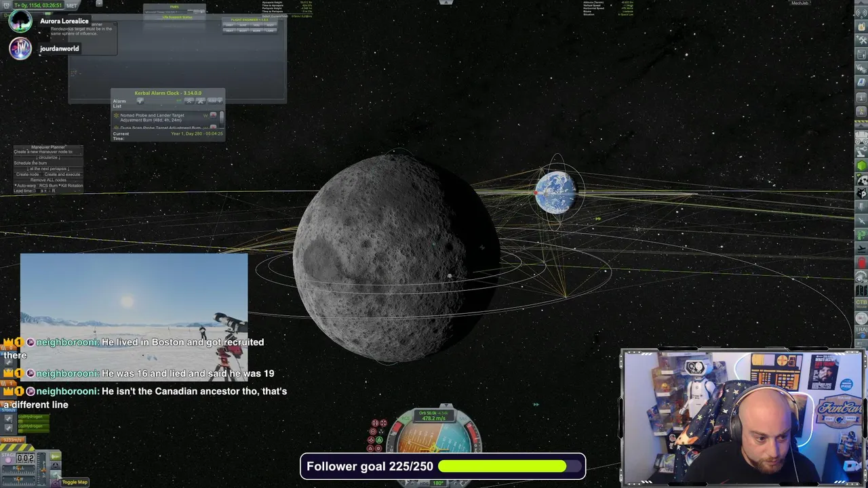This screenshot has height=488, width=868.
Task: Click the green cube icon in right toolbar
Action: (x=861, y=166)
